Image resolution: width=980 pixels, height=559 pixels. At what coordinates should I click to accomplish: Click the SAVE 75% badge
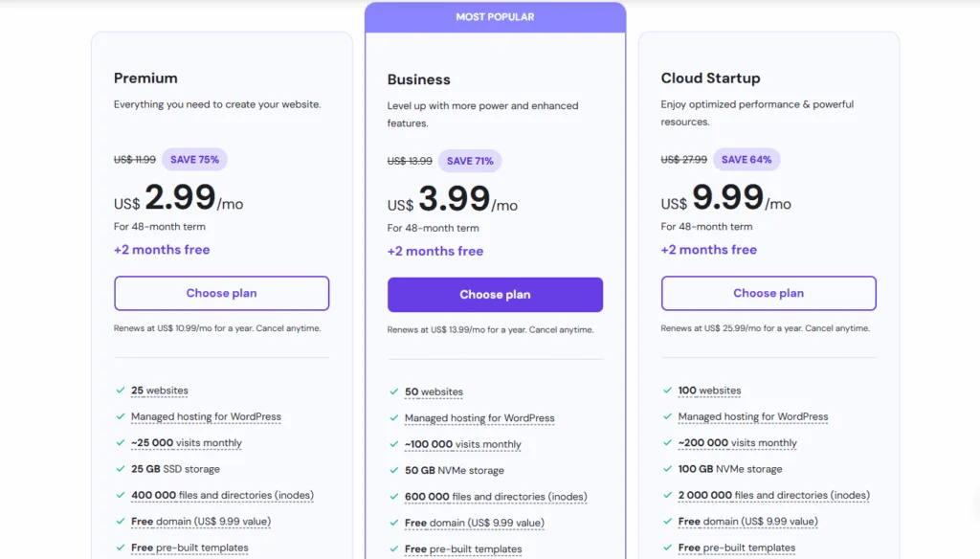pyautogui.click(x=194, y=160)
